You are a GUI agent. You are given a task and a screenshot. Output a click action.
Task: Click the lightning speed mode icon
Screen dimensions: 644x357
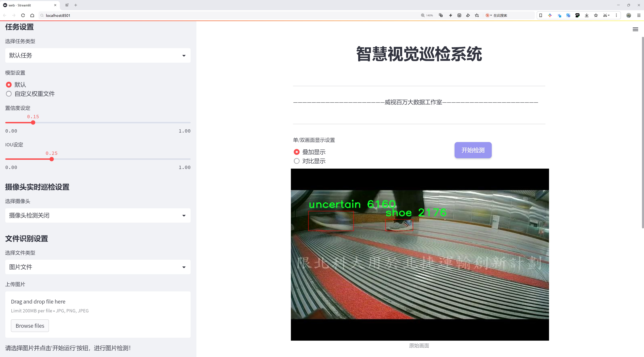[x=450, y=15]
